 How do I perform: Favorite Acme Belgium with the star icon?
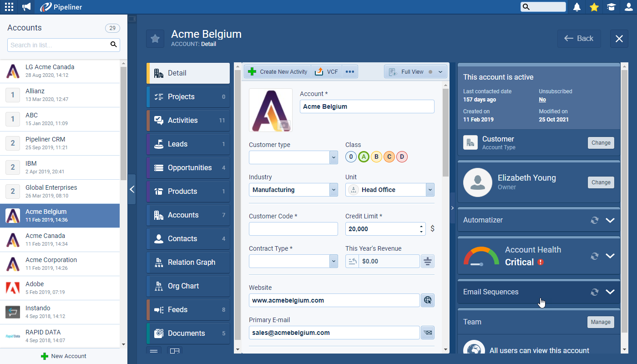click(155, 39)
